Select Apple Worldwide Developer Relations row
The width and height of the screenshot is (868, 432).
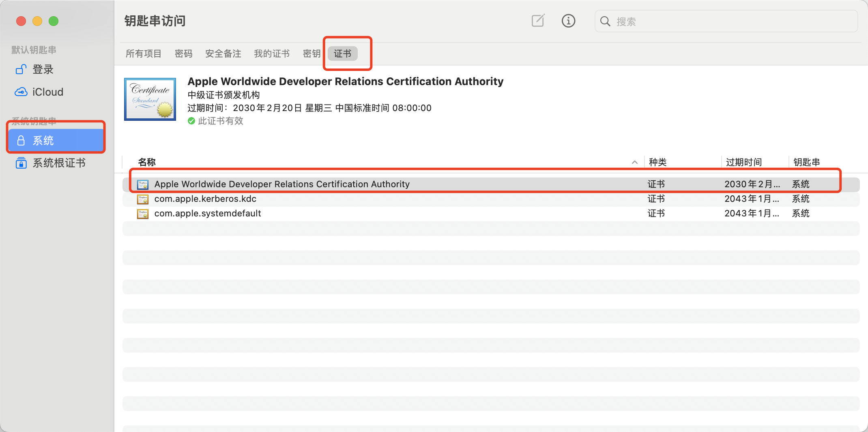coord(491,184)
